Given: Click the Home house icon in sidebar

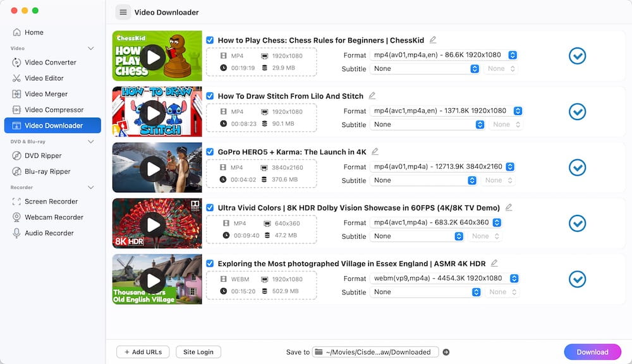Looking at the screenshot, I should click(16, 32).
